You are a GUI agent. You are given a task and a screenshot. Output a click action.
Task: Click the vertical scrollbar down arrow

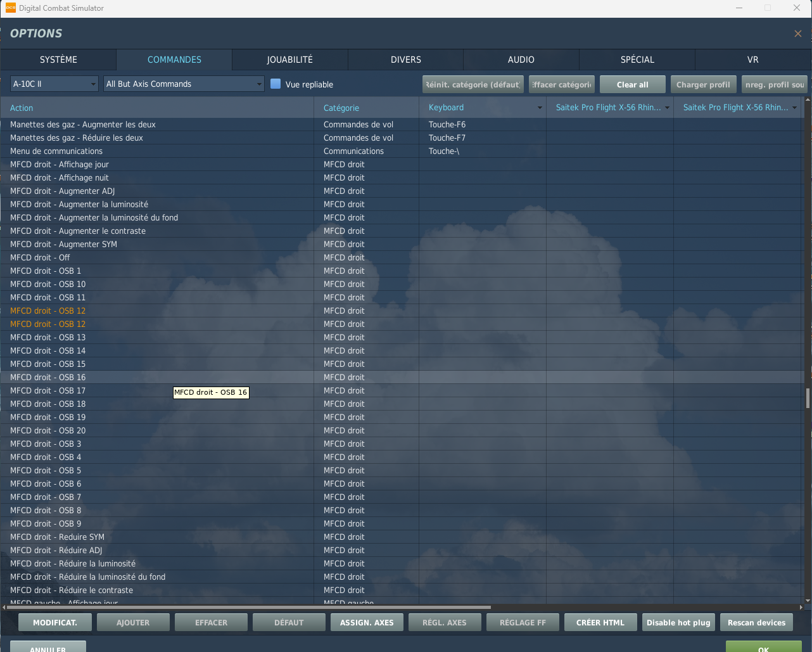pyautogui.click(x=808, y=601)
